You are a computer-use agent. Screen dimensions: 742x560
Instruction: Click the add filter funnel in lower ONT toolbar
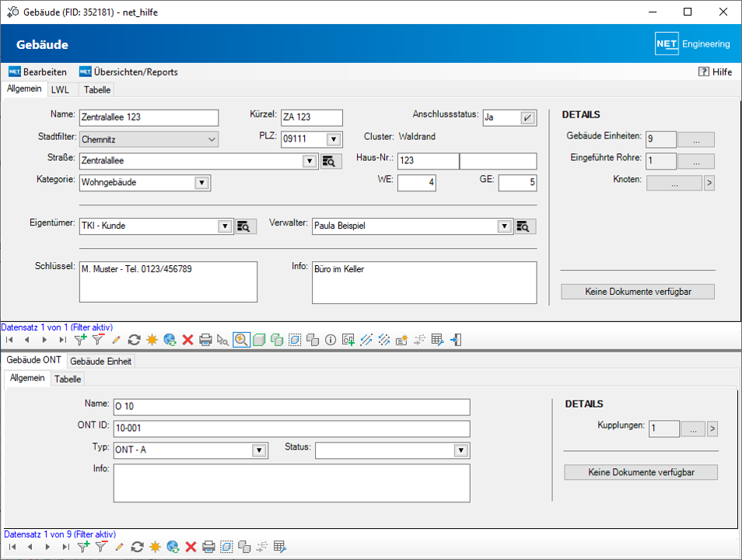82,547
